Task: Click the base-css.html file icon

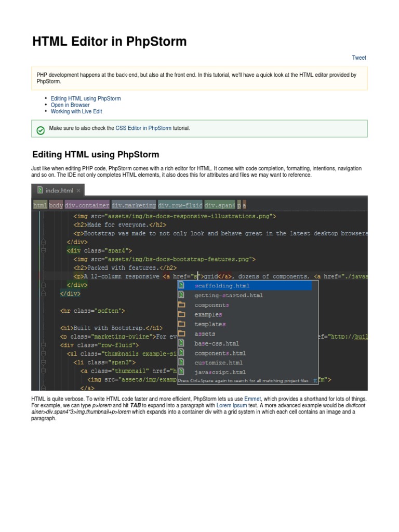Action: point(181,343)
